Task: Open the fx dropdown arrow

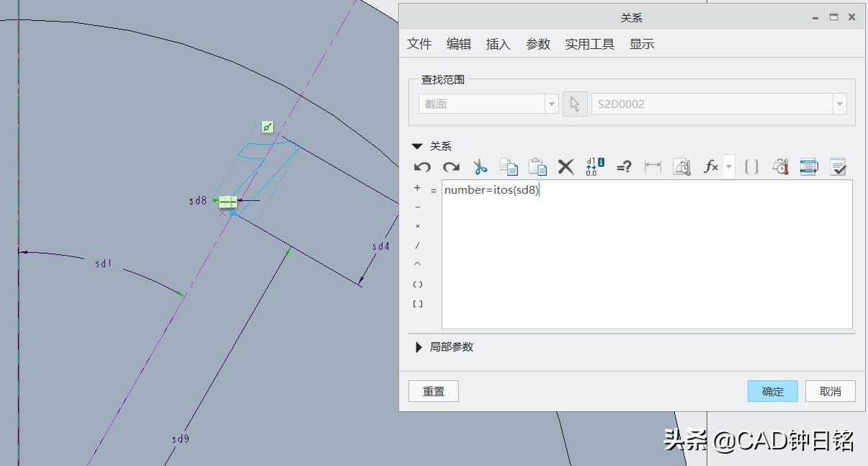Action: (728, 166)
